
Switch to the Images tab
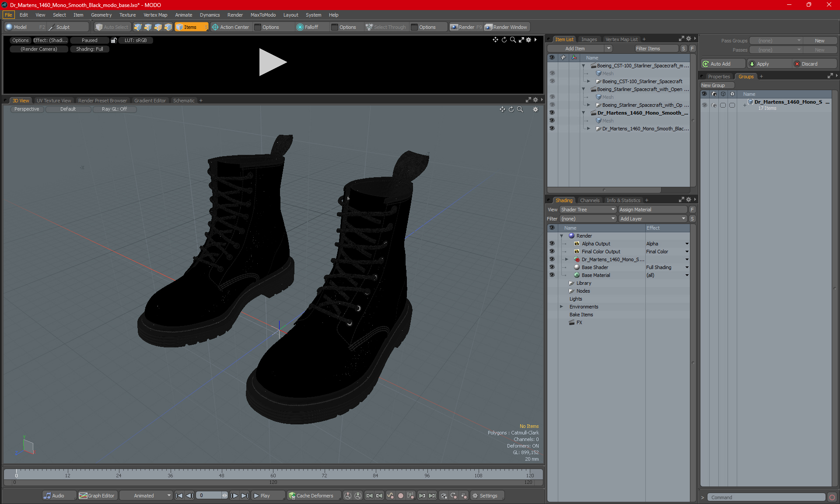click(x=589, y=39)
